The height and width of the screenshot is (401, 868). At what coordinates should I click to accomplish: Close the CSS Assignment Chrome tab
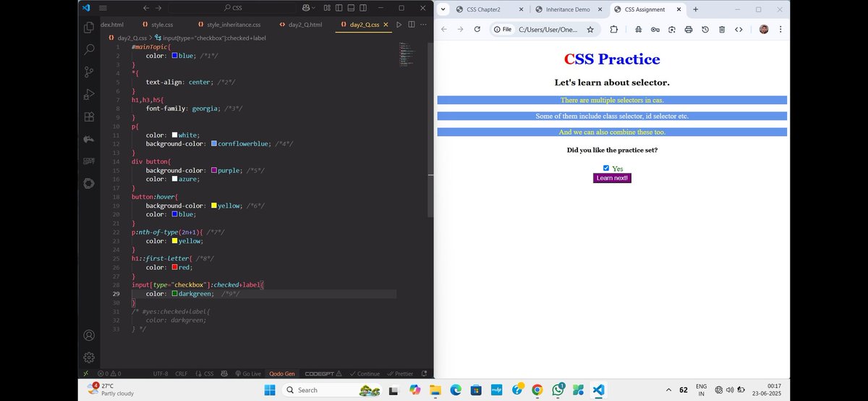click(x=677, y=9)
